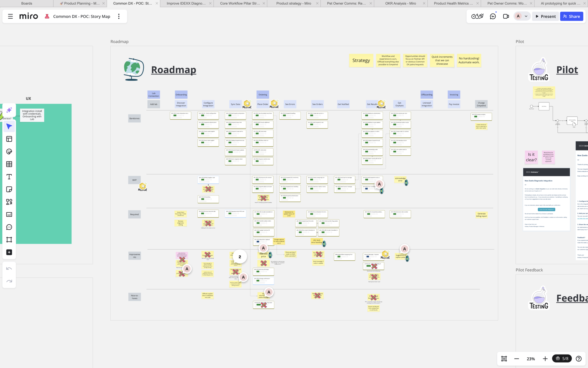
Task: Select the Charge Greywind card
Action: (x=481, y=104)
